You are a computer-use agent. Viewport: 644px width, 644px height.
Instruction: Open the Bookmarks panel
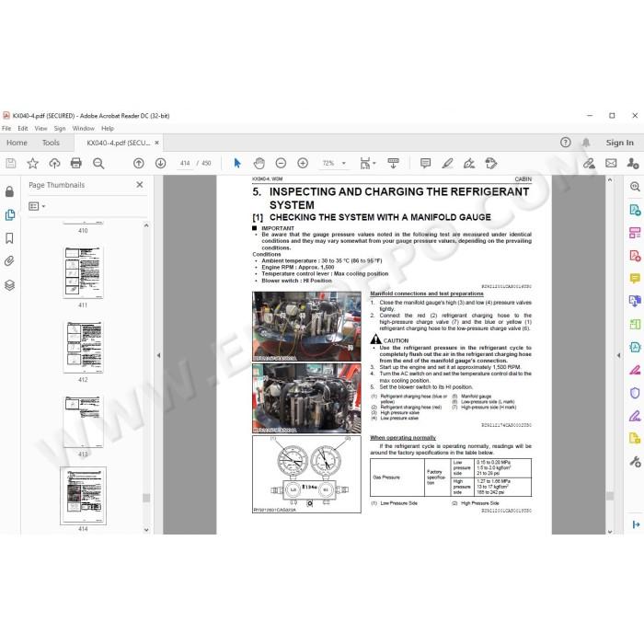9,238
